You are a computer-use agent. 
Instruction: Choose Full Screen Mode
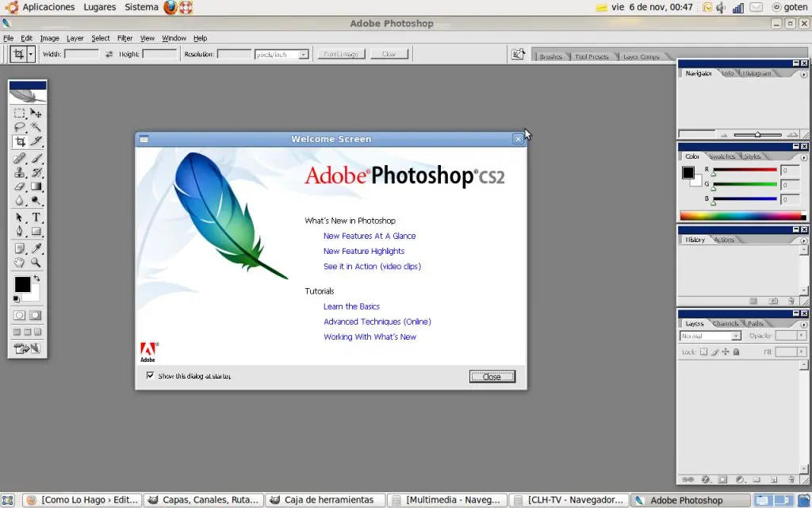pyautogui.click(x=38, y=332)
